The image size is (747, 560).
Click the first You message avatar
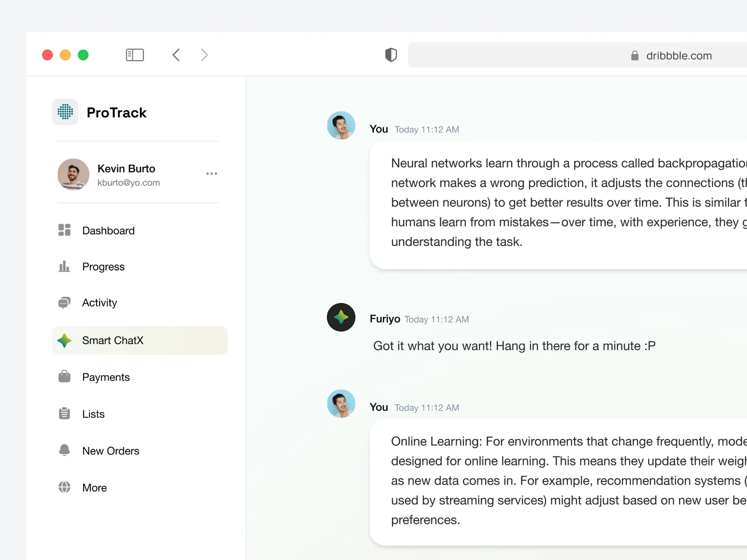pos(341,125)
